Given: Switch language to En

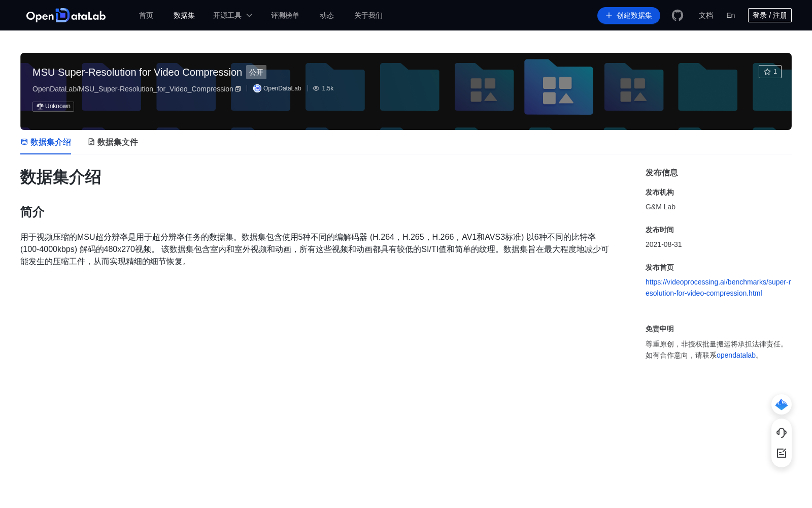Looking at the screenshot, I should (731, 15).
